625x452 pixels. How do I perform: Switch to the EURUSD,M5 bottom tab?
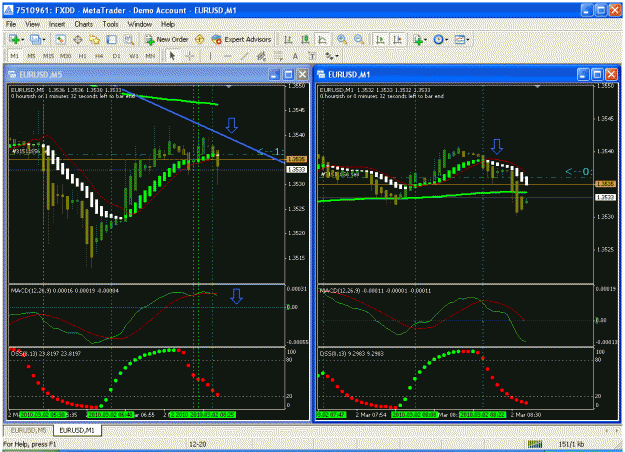[x=28, y=430]
